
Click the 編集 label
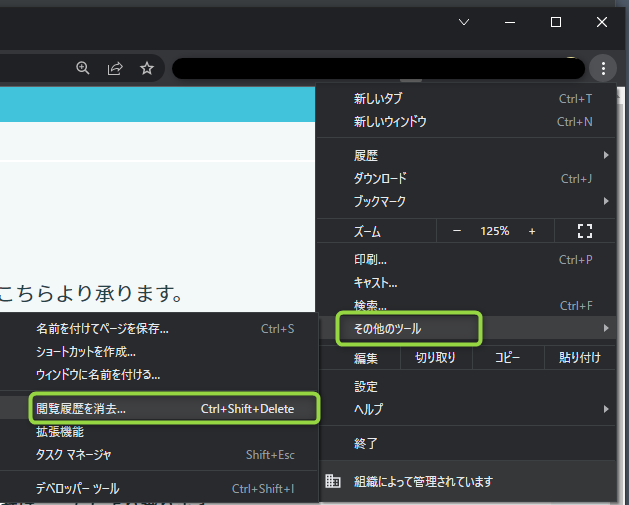click(x=365, y=358)
